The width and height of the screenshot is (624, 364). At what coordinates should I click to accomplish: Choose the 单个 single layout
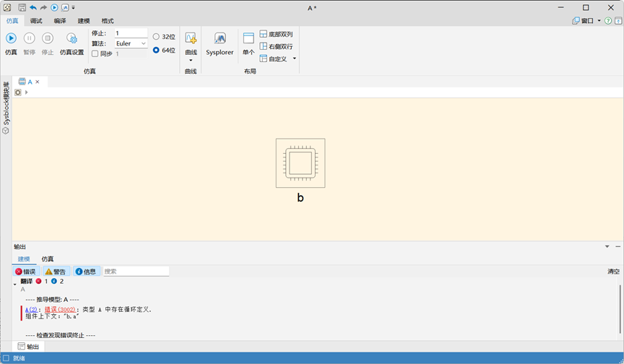tap(248, 44)
